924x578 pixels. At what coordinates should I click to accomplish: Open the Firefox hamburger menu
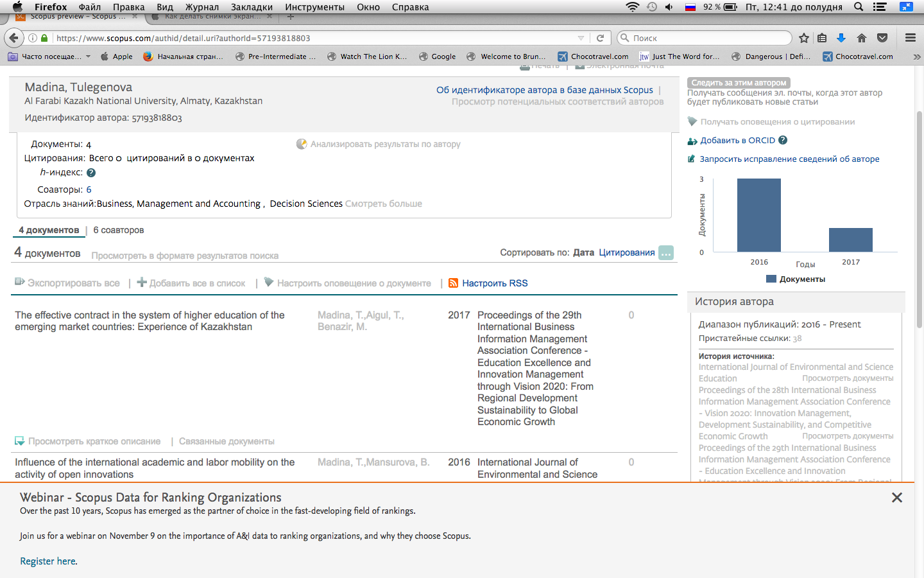click(910, 38)
